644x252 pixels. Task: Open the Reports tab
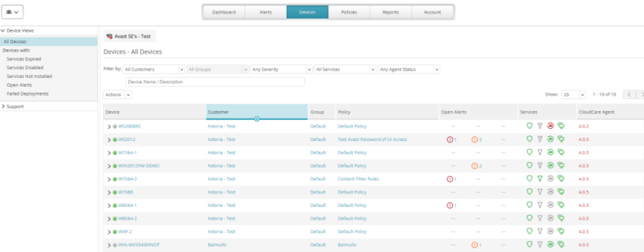[391, 12]
